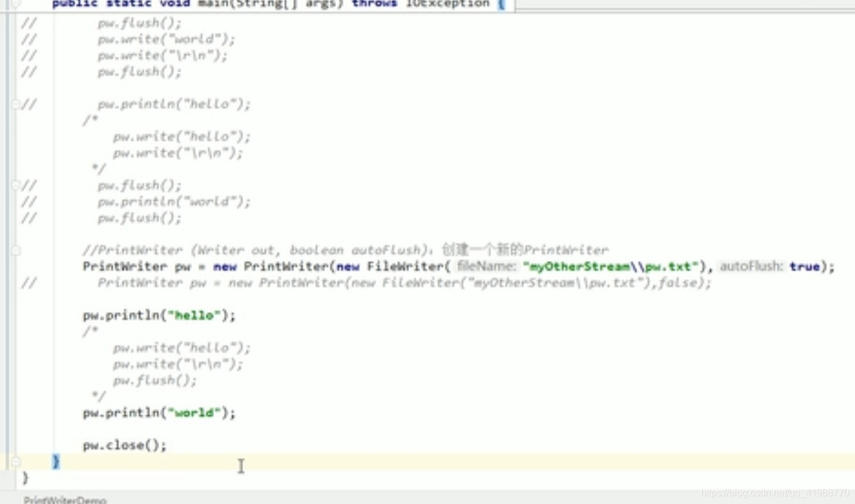The height and width of the screenshot is (504, 855).
Task: Click the throws keyword in the method signature
Action: [373, 4]
